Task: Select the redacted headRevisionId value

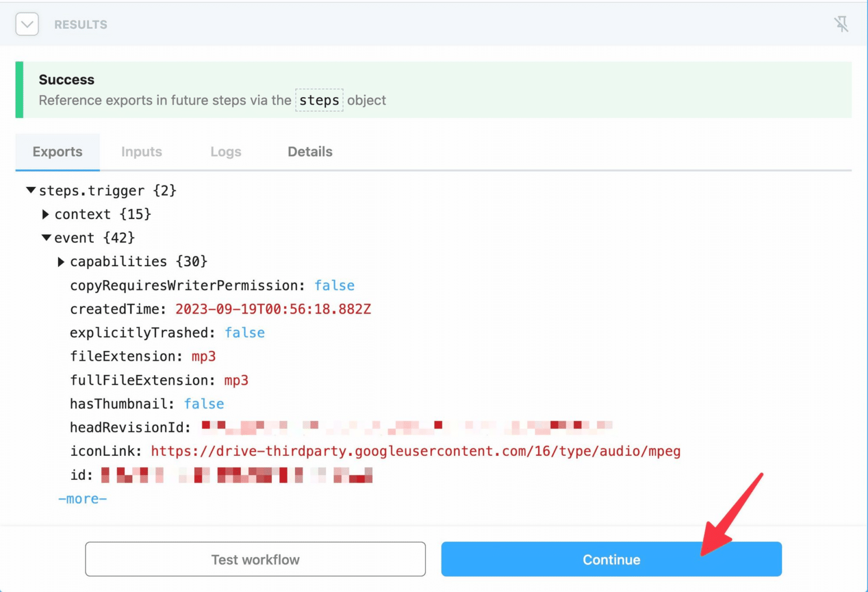Action: 406,427
